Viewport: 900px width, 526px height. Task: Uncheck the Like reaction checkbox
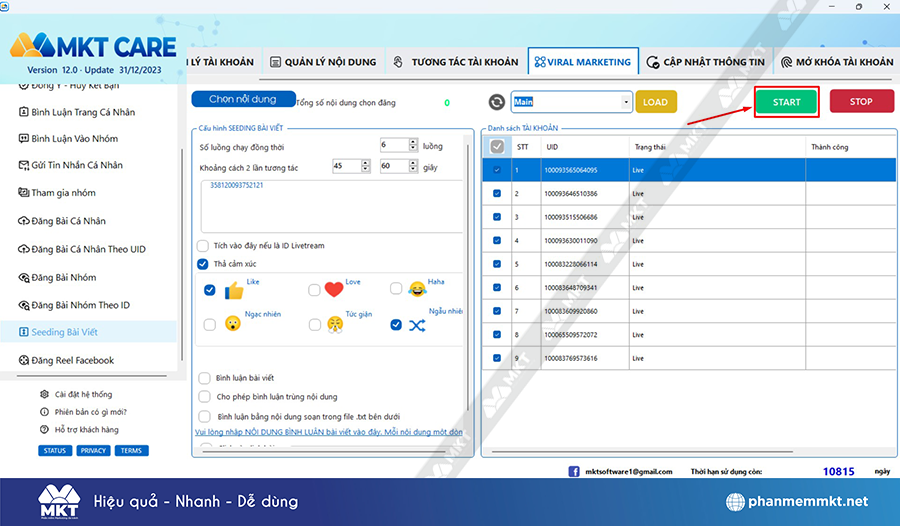click(x=210, y=290)
